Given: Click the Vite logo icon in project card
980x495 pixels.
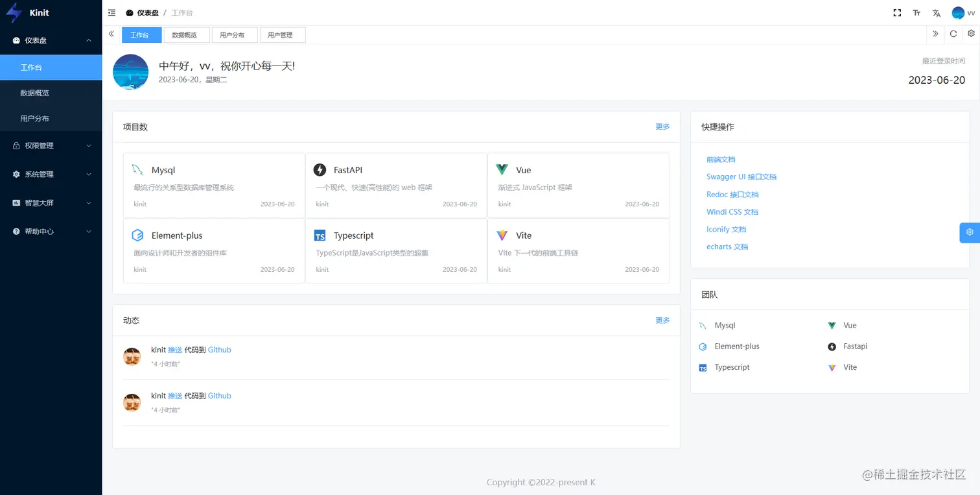Looking at the screenshot, I should point(502,235).
